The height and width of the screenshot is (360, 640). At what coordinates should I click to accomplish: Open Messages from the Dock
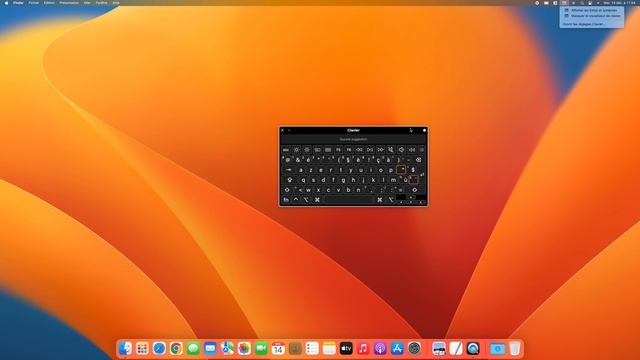click(193, 348)
